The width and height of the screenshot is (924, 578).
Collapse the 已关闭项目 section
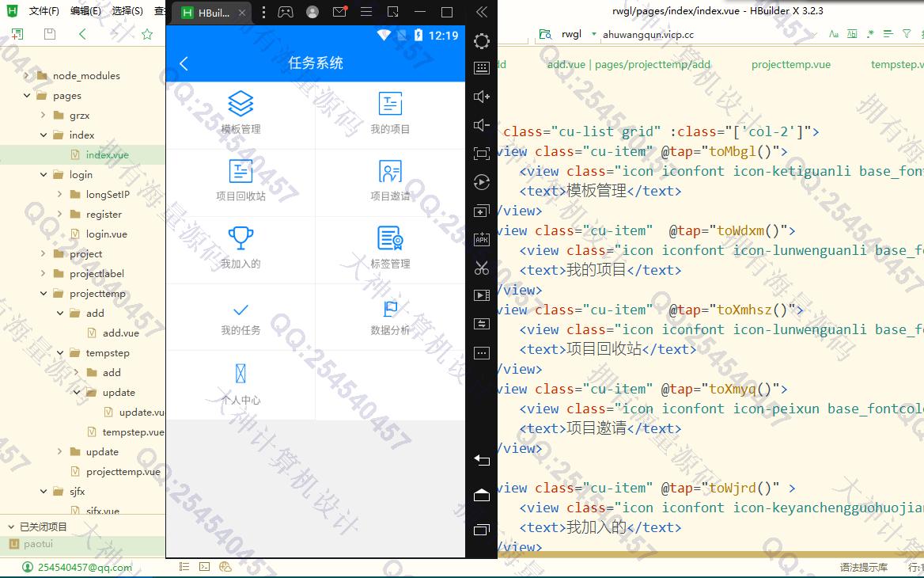(10, 527)
